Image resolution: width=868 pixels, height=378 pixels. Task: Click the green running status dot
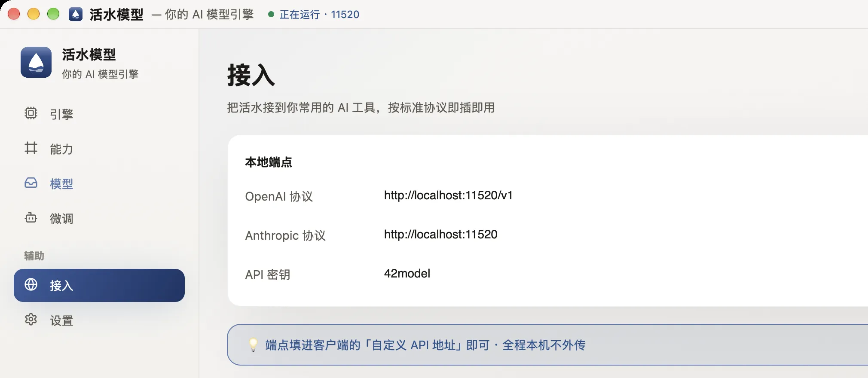[271, 14]
